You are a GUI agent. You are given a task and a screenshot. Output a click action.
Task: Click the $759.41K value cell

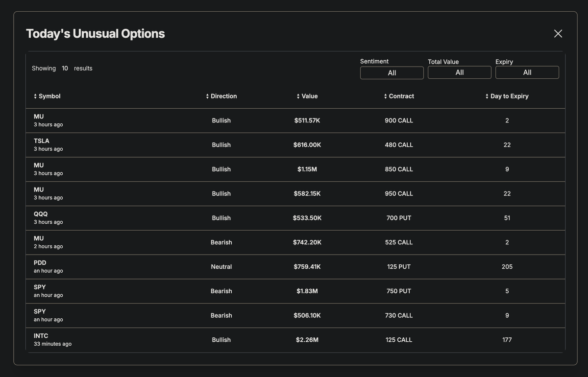point(307,267)
